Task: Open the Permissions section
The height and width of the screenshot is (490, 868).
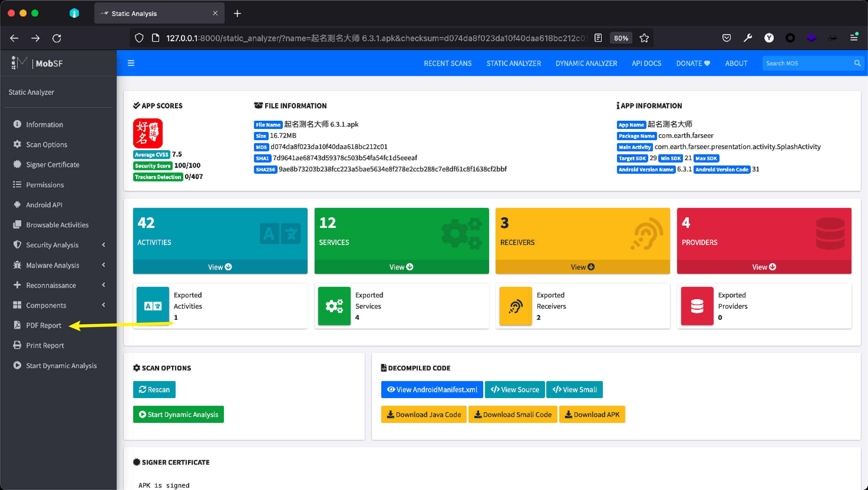Action: (x=45, y=185)
